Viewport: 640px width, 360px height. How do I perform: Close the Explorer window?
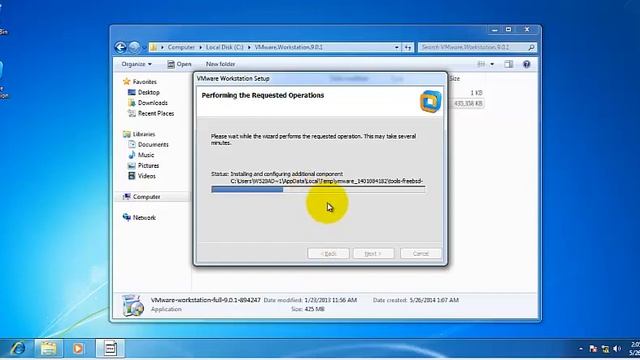pyautogui.click(x=527, y=30)
